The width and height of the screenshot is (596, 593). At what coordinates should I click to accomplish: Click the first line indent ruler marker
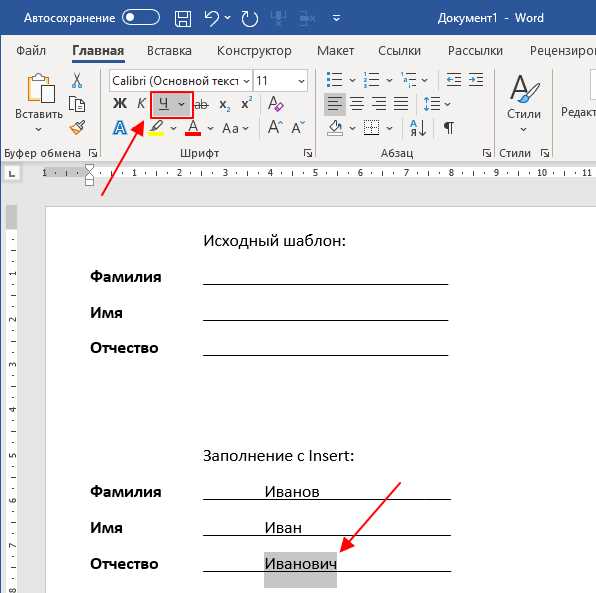[x=89, y=169]
